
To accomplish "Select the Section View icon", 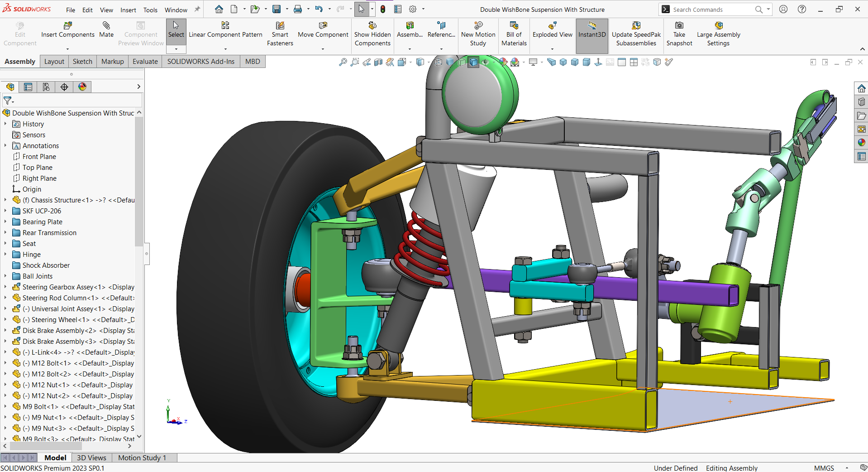I will [x=378, y=62].
